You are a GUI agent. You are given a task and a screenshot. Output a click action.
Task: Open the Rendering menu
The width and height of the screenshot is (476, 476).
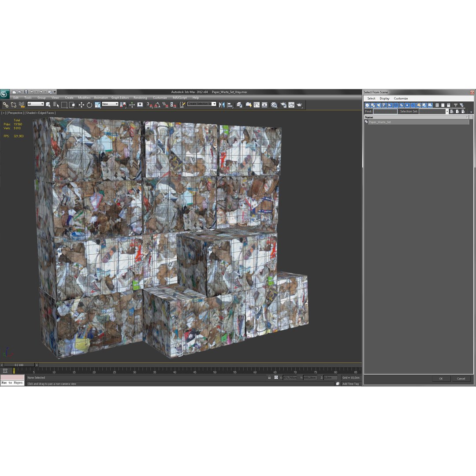click(x=140, y=98)
